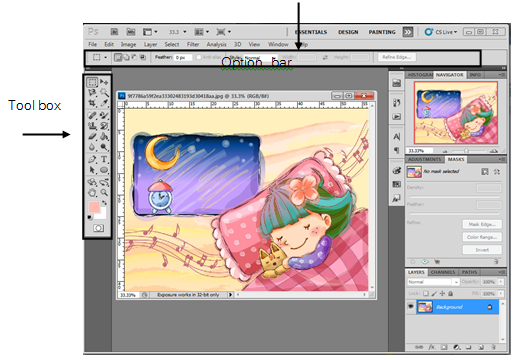Toggle Quick Mask mode
This screenshot has width=516, height=360.
(98, 228)
